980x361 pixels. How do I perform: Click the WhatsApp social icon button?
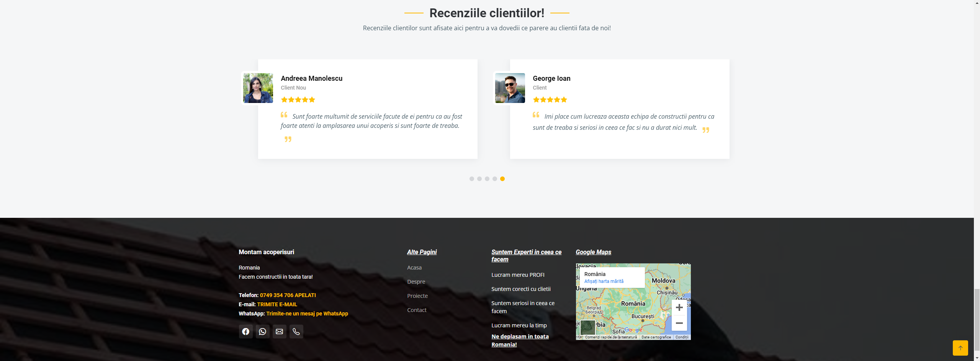pyautogui.click(x=262, y=332)
